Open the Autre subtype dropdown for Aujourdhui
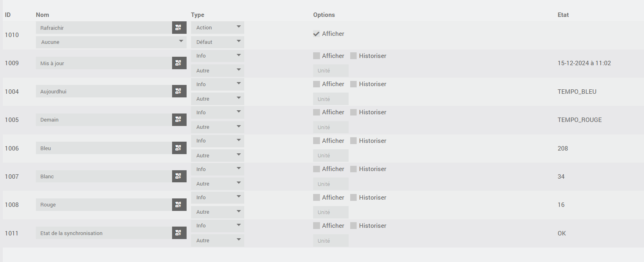 click(x=218, y=99)
